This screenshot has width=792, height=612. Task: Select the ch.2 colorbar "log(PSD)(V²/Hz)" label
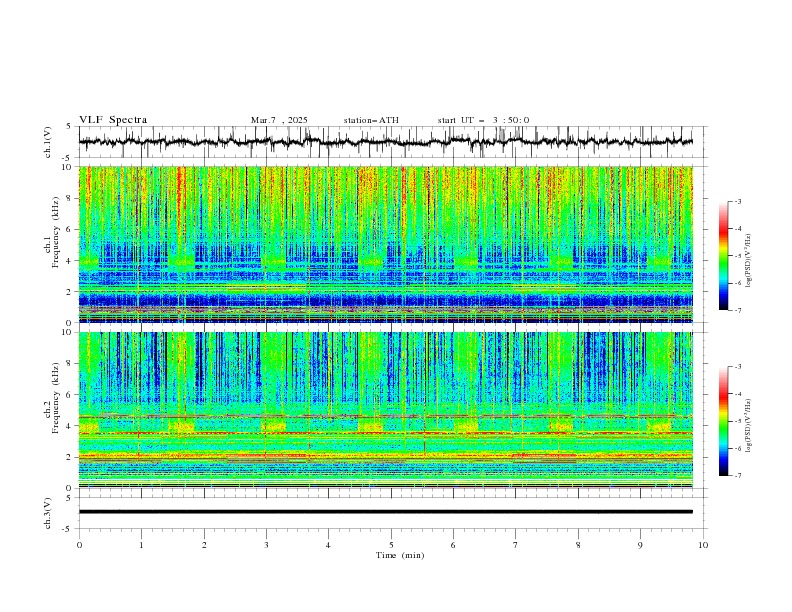[748, 426]
